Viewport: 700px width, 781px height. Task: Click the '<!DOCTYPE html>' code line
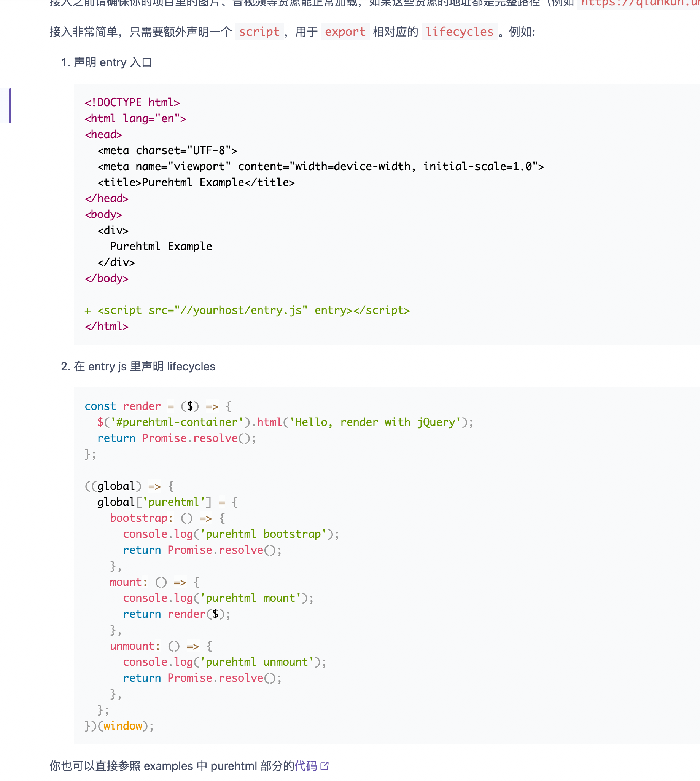[132, 102]
